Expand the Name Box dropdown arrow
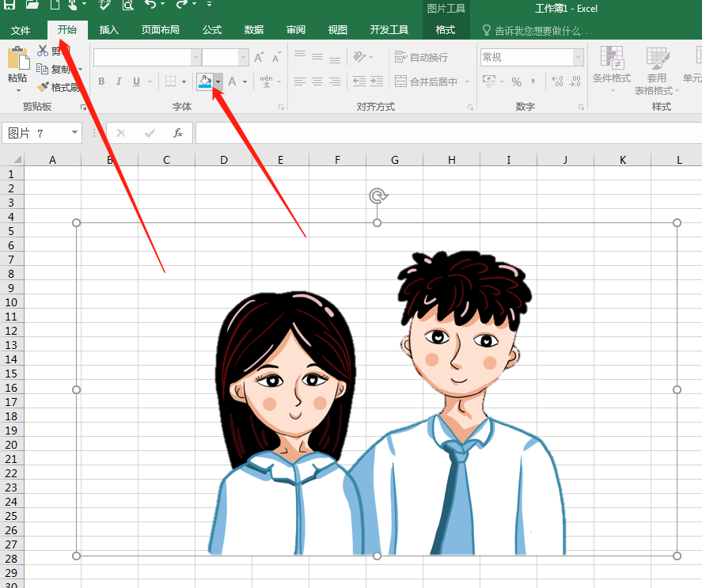 [x=74, y=133]
